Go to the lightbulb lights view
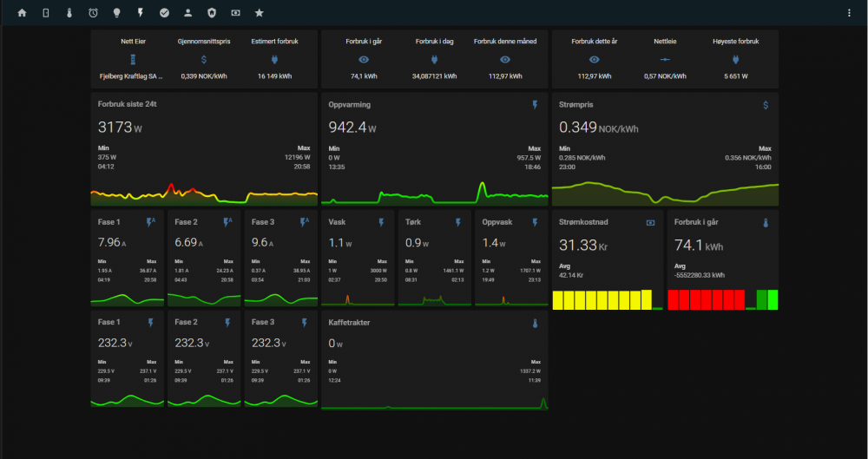 pos(116,13)
